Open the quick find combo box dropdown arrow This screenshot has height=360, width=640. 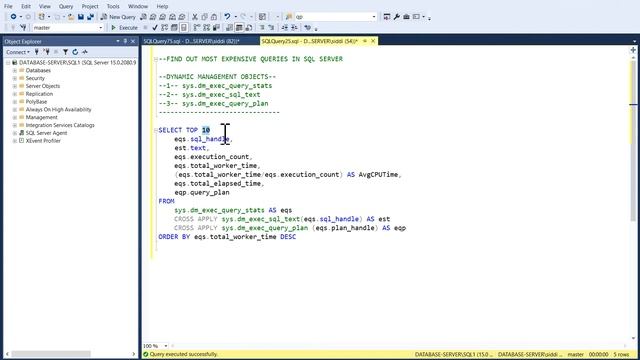[373, 17]
